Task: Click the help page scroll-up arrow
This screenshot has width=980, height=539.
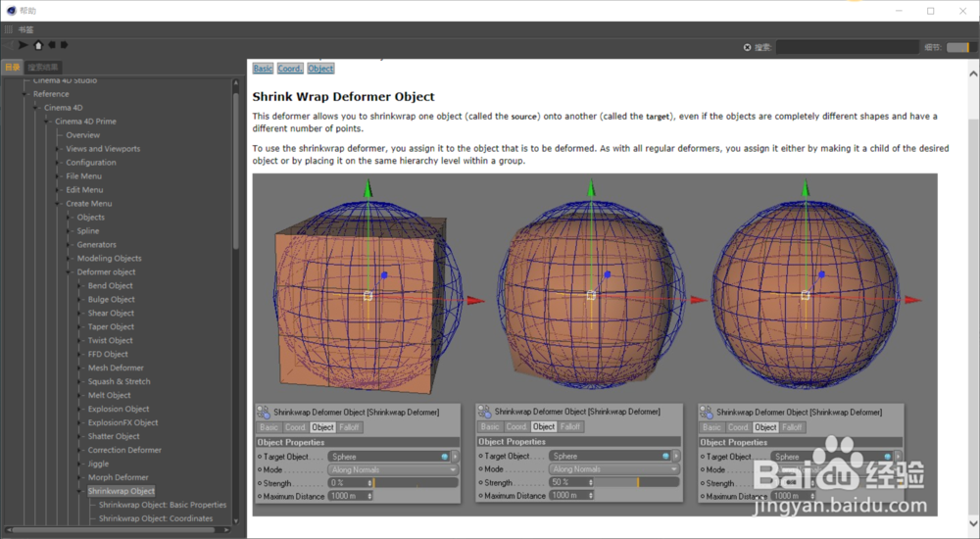Action: (973, 73)
